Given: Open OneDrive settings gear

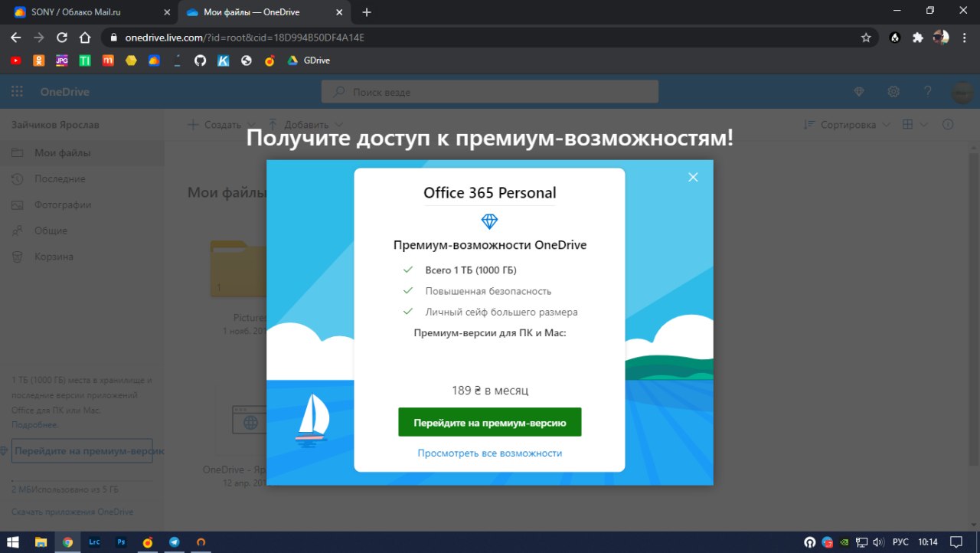Looking at the screenshot, I should coord(893,92).
